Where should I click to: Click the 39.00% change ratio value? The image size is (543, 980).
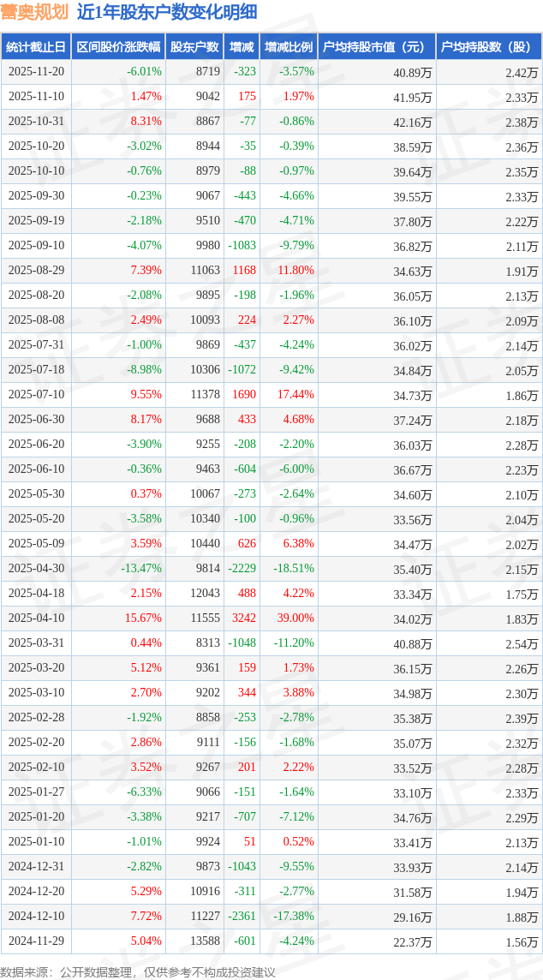click(295, 618)
